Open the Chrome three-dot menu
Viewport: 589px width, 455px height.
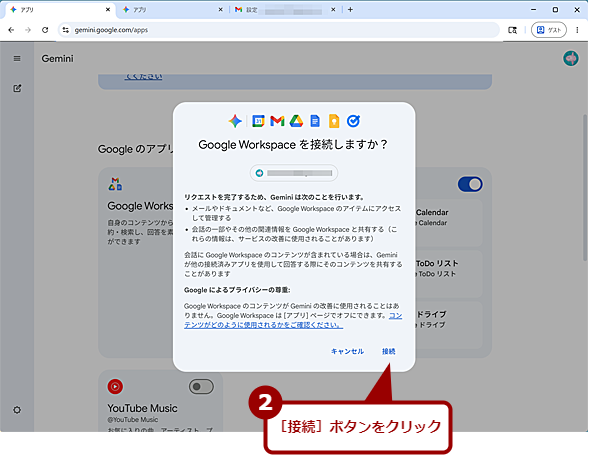577,30
